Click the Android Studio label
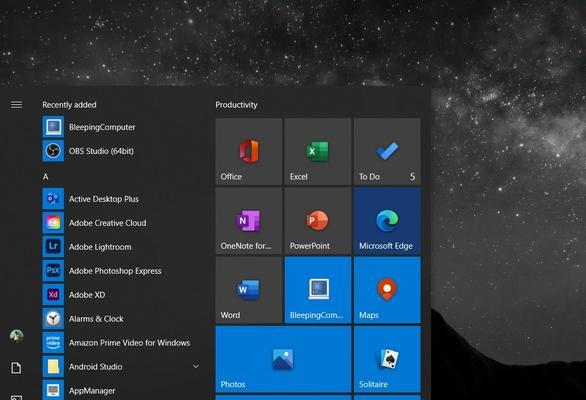This screenshot has height=400, width=586. [96, 367]
